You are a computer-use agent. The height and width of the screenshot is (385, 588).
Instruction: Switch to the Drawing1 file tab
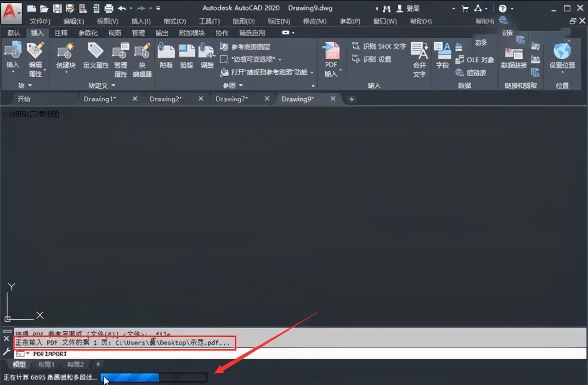pyautogui.click(x=100, y=99)
